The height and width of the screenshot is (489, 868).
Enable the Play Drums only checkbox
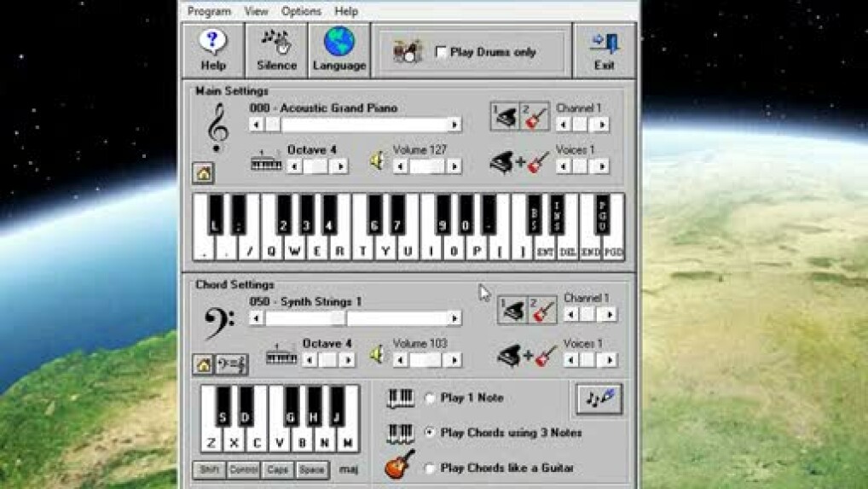coord(441,52)
